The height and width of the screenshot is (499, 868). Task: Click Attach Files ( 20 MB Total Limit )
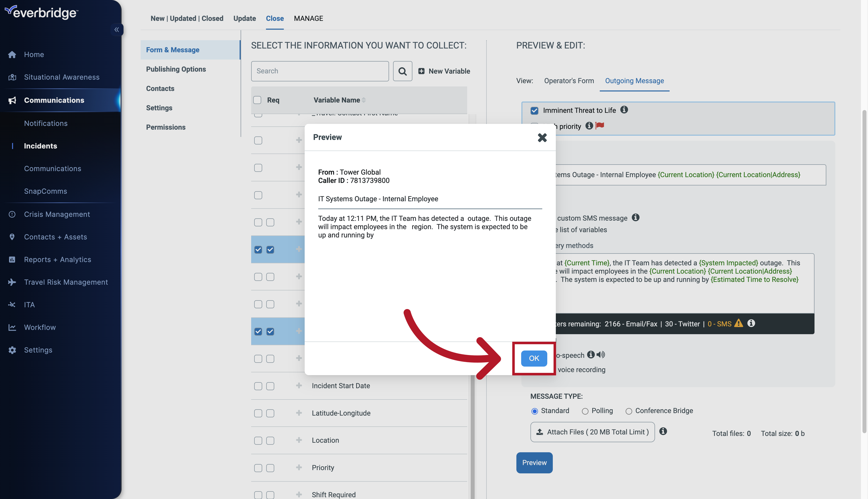click(x=592, y=432)
